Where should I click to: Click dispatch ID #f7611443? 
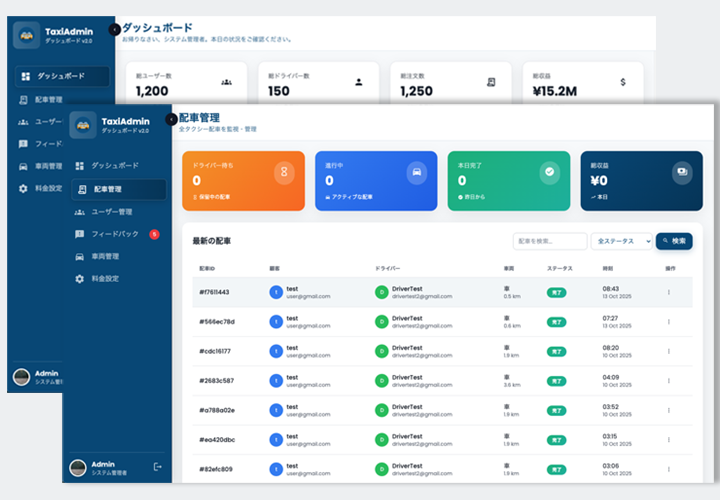click(x=214, y=292)
